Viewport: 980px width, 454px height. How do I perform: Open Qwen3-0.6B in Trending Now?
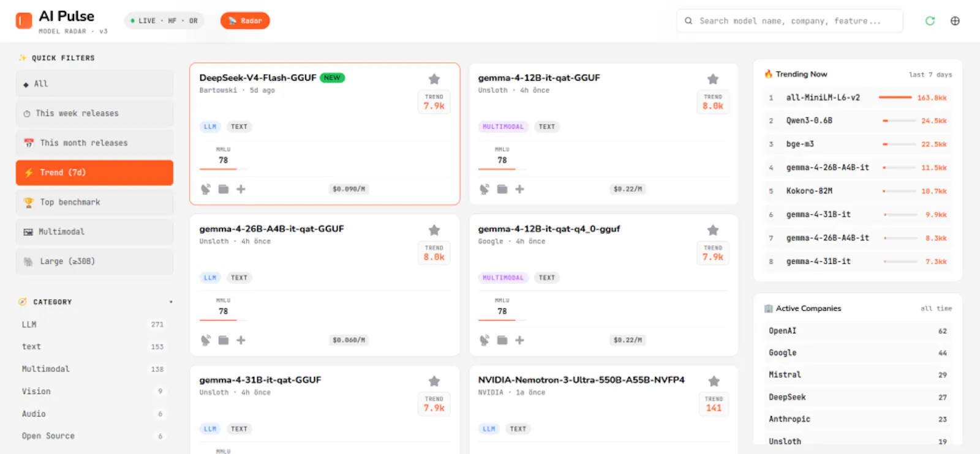858,121
